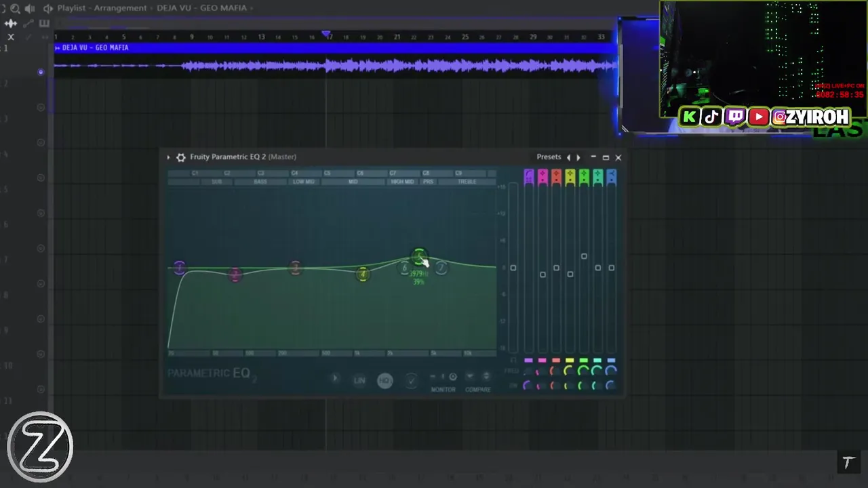
Task: Toggle the rightmost MONITOR option
Action: (x=453, y=377)
